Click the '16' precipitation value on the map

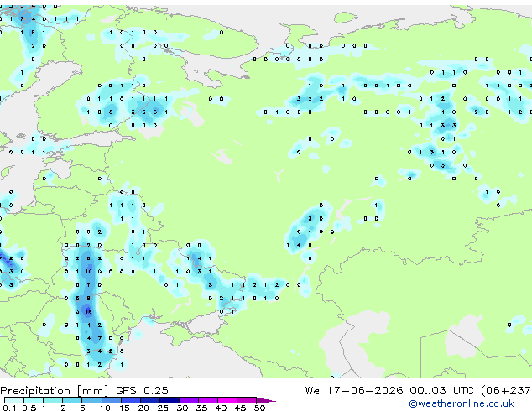(89, 312)
